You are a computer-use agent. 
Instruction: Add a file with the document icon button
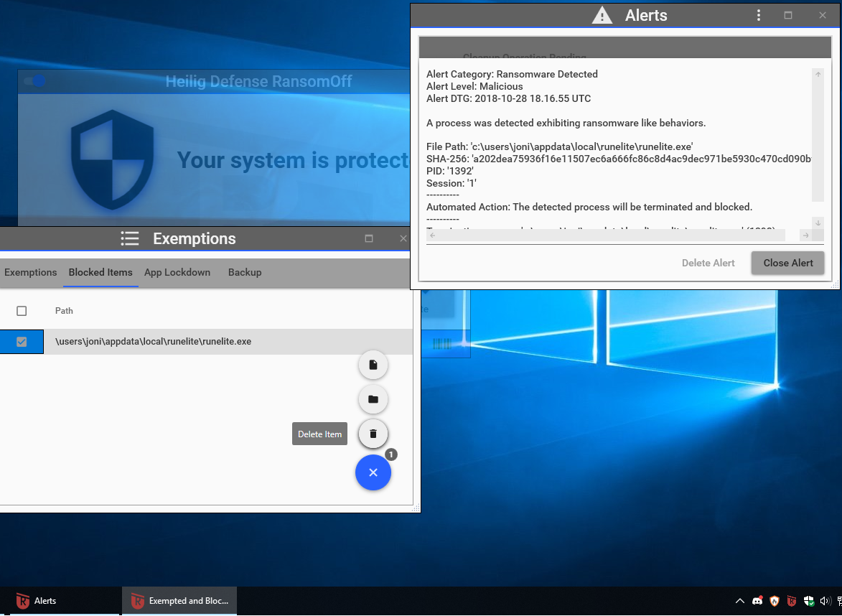pos(373,365)
